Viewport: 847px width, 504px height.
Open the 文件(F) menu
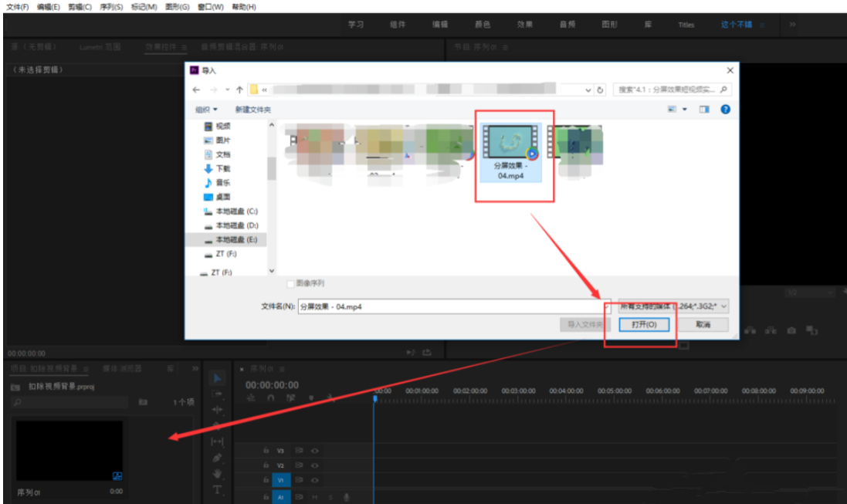click(x=17, y=7)
